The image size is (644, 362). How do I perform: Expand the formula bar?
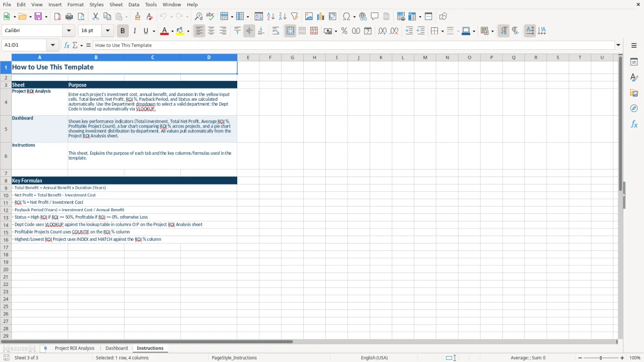(618, 46)
